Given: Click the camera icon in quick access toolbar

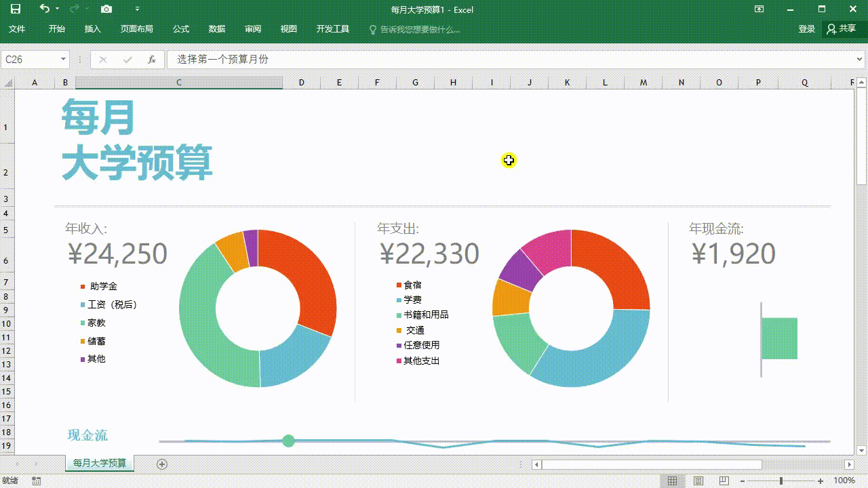Looking at the screenshot, I should tap(106, 9).
